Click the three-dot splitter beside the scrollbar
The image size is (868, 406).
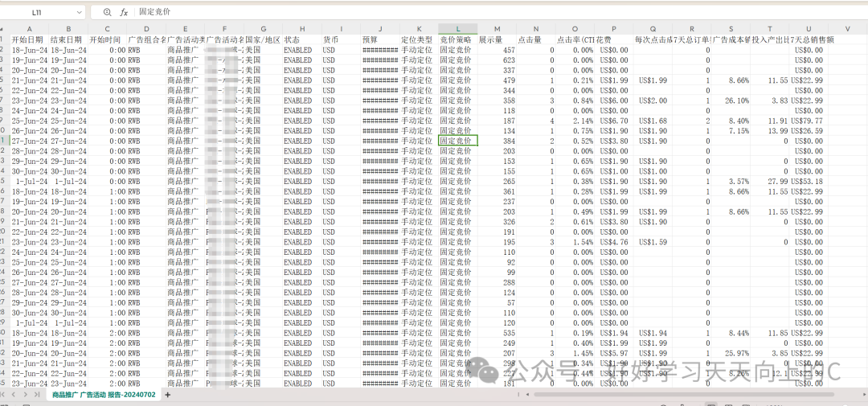pos(518,395)
